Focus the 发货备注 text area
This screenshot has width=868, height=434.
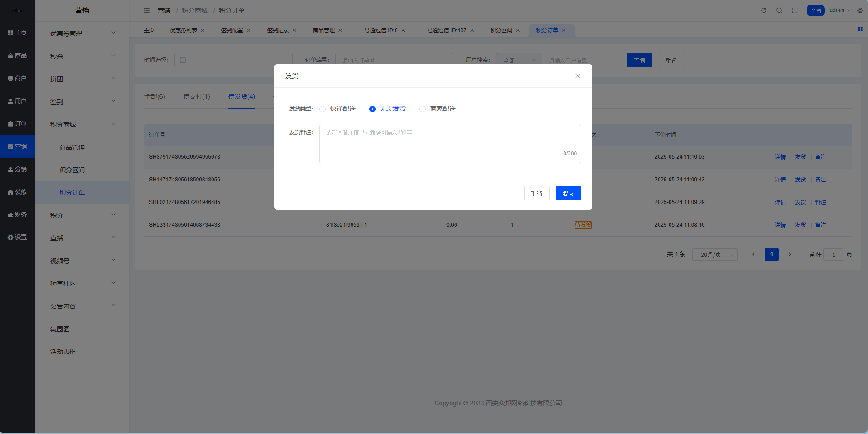click(450, 144)
